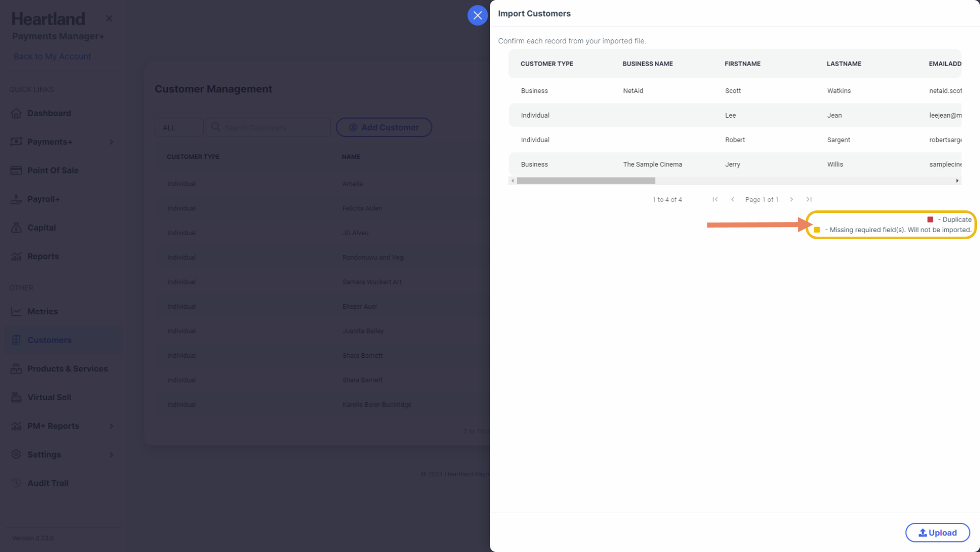Open the Karelle Borer-Buckridge customer row
This screenshot has height=552, width=980.
pyautogui.click(x=323, y=405)
